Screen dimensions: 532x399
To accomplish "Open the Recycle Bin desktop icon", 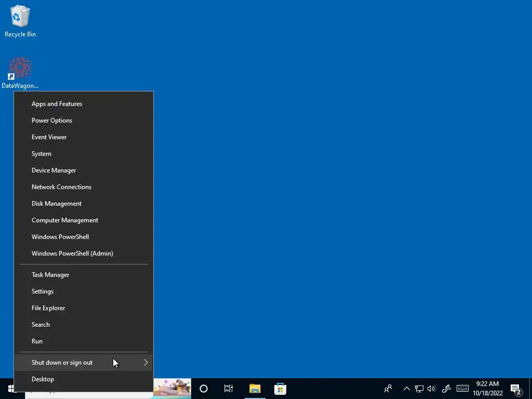I will click(20, 21).
